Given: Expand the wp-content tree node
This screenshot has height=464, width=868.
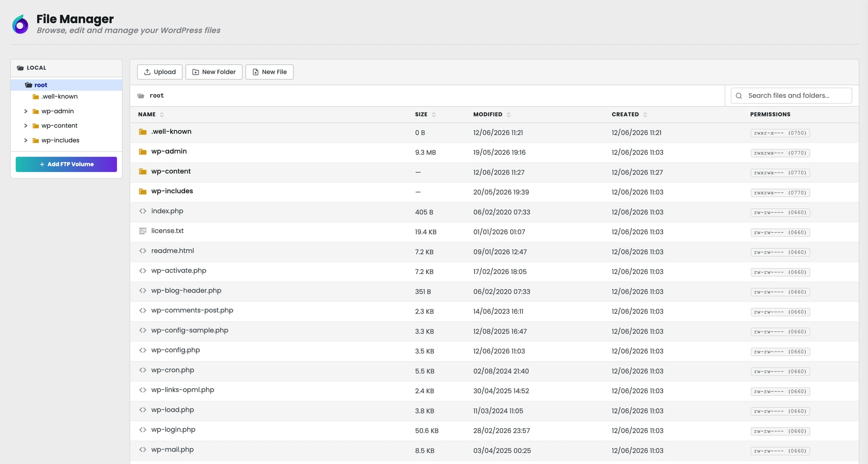Looking at the screenshot, I should point(26,125).
